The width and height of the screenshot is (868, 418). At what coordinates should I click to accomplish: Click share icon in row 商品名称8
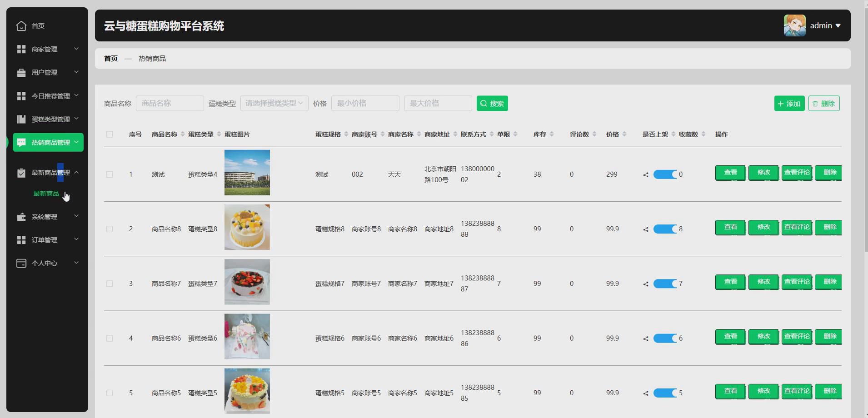(646, 229)
